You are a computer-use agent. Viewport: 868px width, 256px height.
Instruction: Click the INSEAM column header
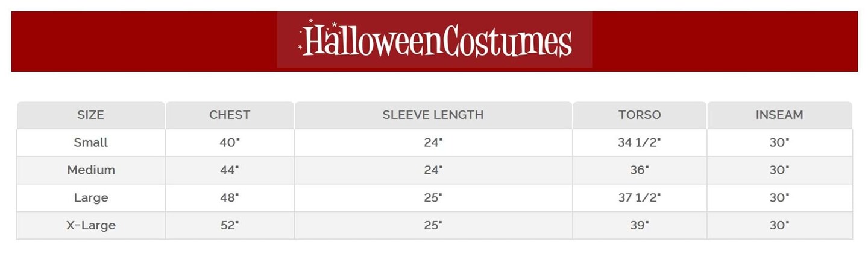point(779,115)
